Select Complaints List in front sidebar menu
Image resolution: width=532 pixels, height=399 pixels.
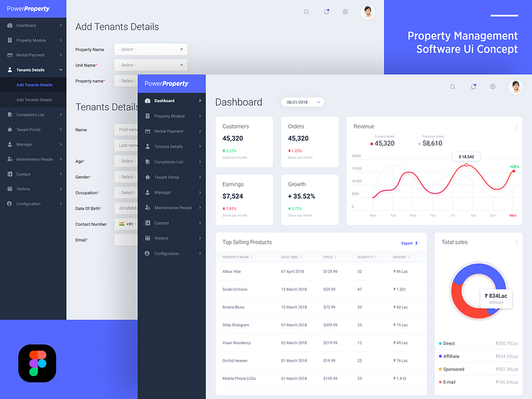172,162
